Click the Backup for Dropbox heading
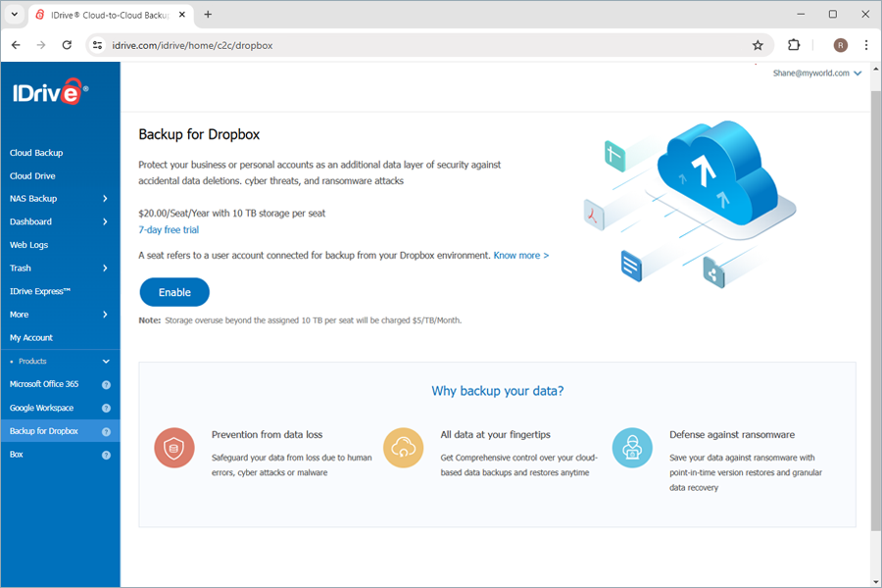Viewport: 882px width, 588px height. point(199,134)
